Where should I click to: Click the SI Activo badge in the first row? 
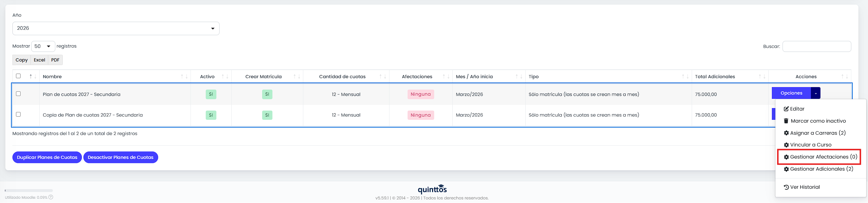(x=211, y=94)
